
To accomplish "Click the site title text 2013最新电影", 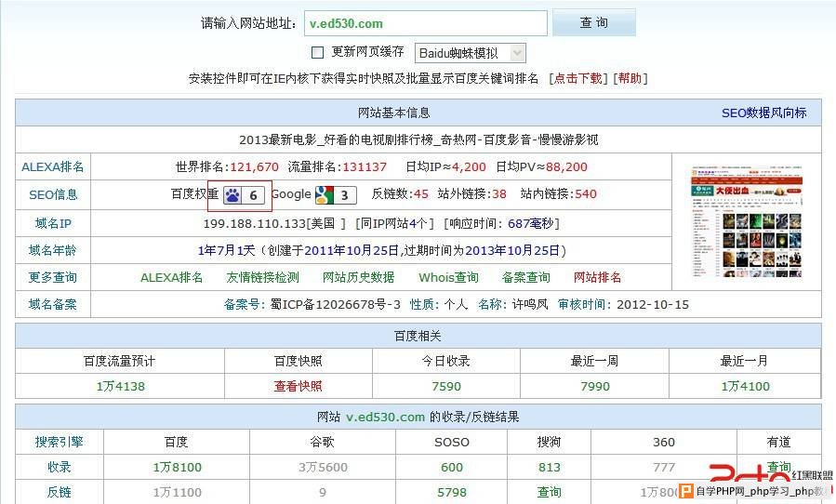I will (278, 140).
